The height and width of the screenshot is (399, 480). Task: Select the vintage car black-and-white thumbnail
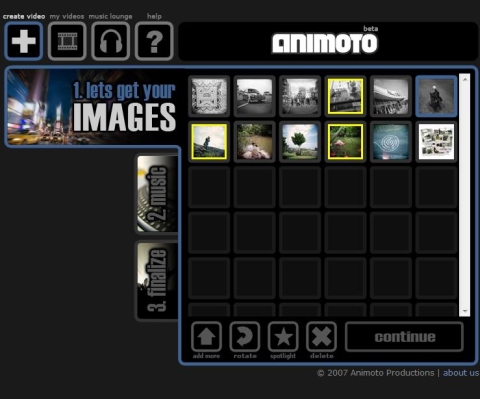(x=254, y=96)
